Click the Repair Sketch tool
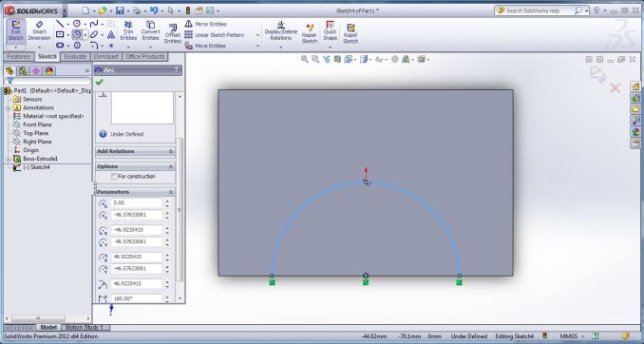Screen dimensions: 644x344 310,33
